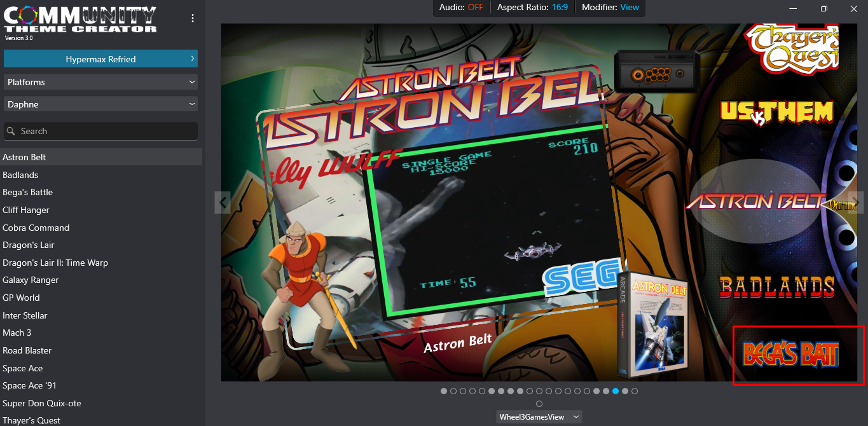Select the Badlands wheel logo
Viewport: 868px width, 426px height.
777,287
